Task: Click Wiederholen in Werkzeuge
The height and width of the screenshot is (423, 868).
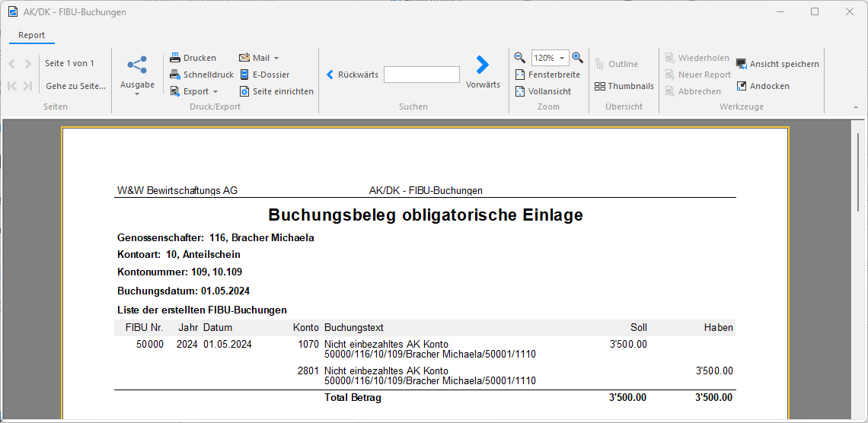Action: point(697,58)
